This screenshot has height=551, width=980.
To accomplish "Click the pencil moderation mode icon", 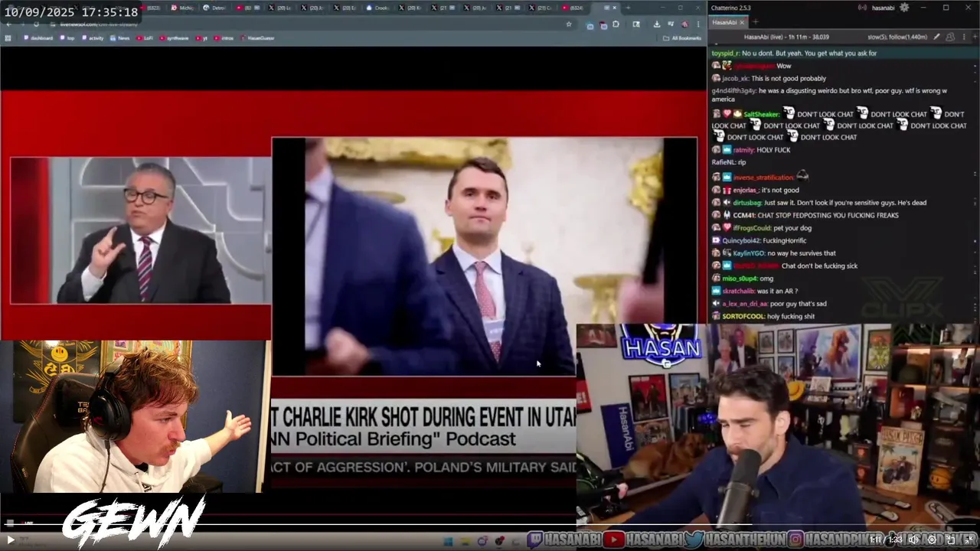I will pos(936,37).
